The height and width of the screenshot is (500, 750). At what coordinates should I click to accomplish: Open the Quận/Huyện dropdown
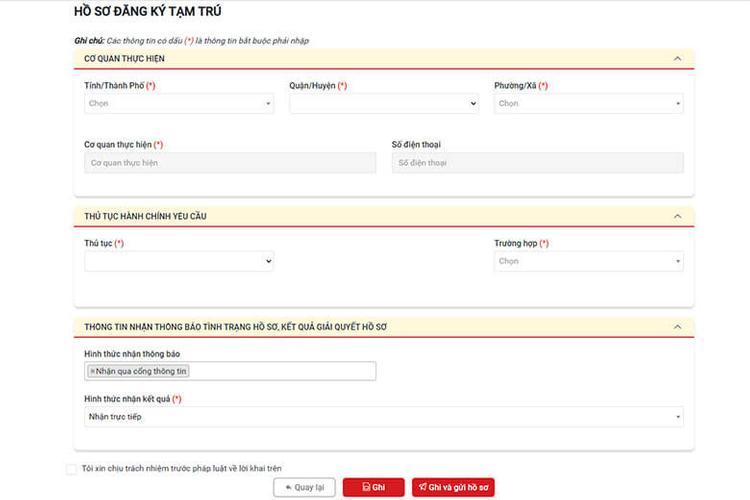(384, 103)
